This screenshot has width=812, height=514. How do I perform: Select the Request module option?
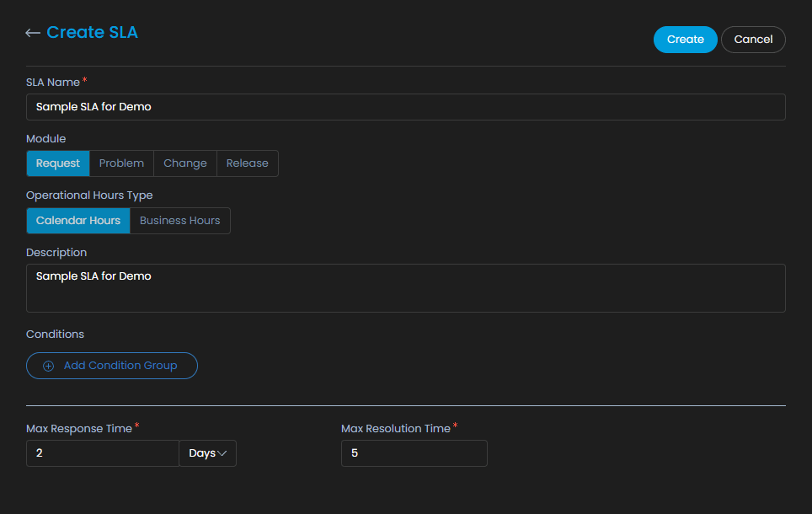coord(58,163)
